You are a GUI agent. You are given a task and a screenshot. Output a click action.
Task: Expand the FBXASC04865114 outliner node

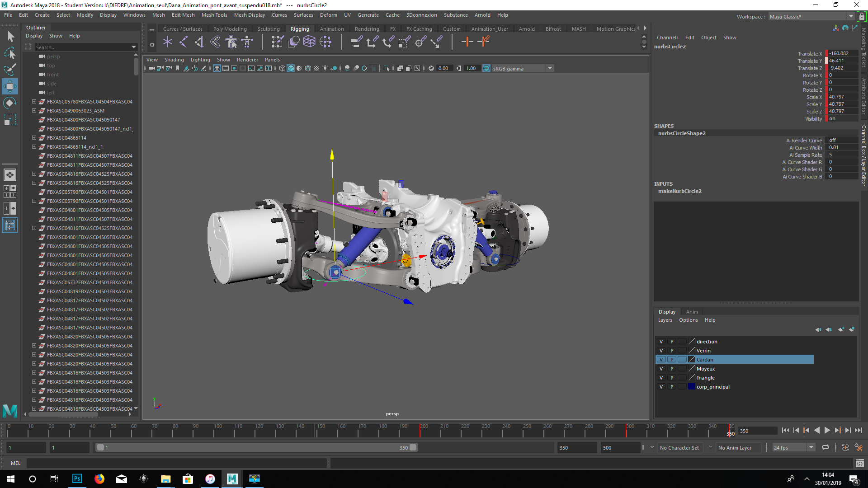(x=34, y=138)
